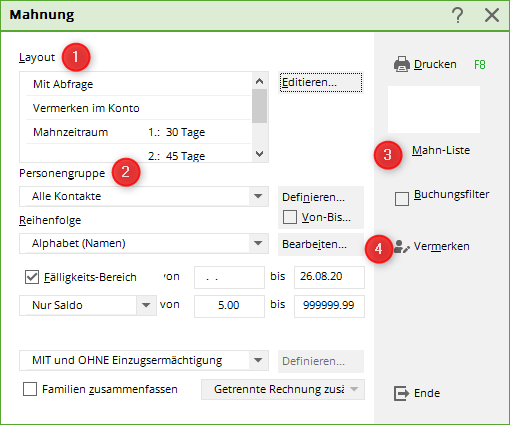Enable the Buchungsfilter checkbox
The height and width of the screenshot is (425, 510).
[x=402, y=199]
